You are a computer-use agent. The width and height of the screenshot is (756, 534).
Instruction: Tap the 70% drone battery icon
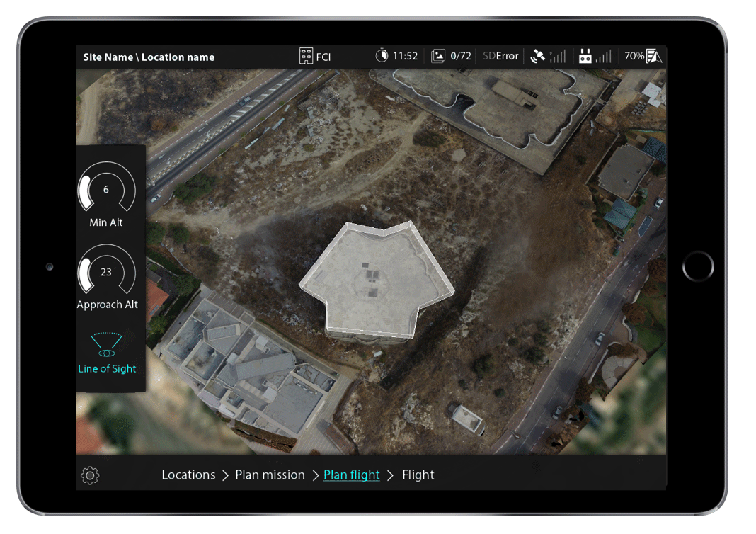[653, 56]
